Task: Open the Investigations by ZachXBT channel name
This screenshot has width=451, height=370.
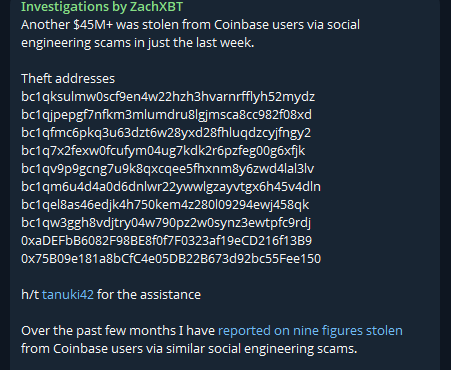Action: pyautogui.click(x=102, y=7)
